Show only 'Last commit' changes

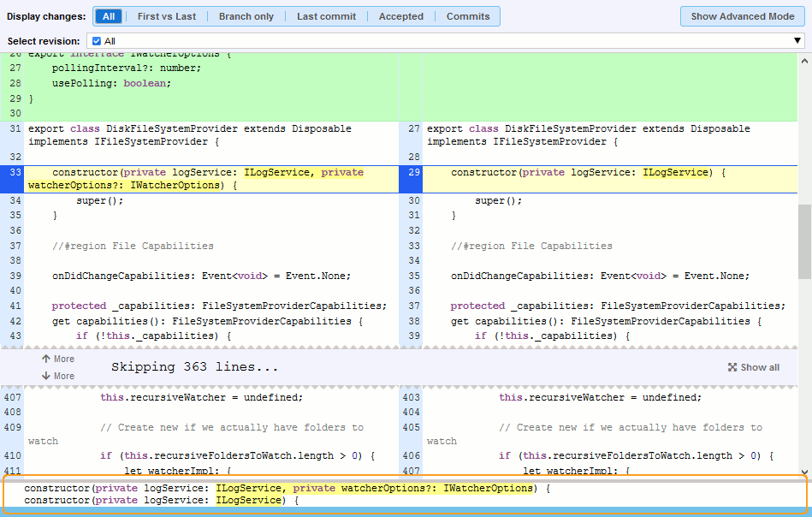326,16
